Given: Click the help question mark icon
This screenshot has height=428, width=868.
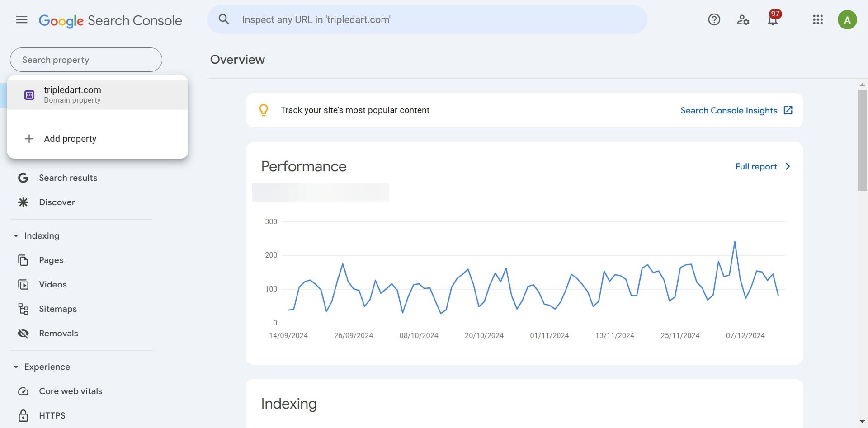Looking at the screenshot, I should pos(714,20).
